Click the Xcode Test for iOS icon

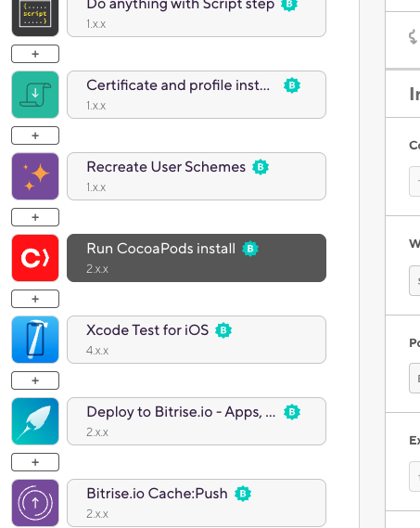tap(35, 340)
